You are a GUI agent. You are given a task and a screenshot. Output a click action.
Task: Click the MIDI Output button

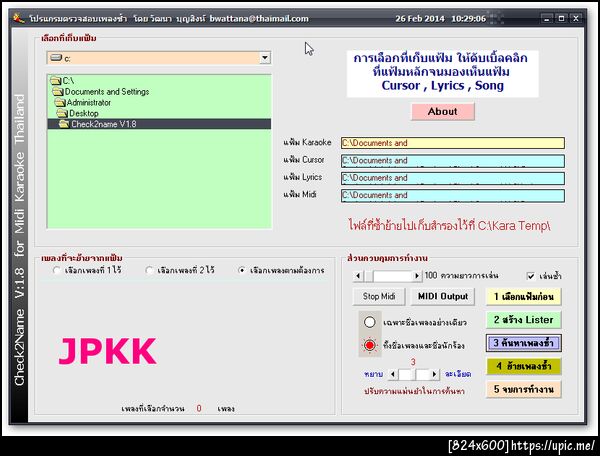point(443,296)
